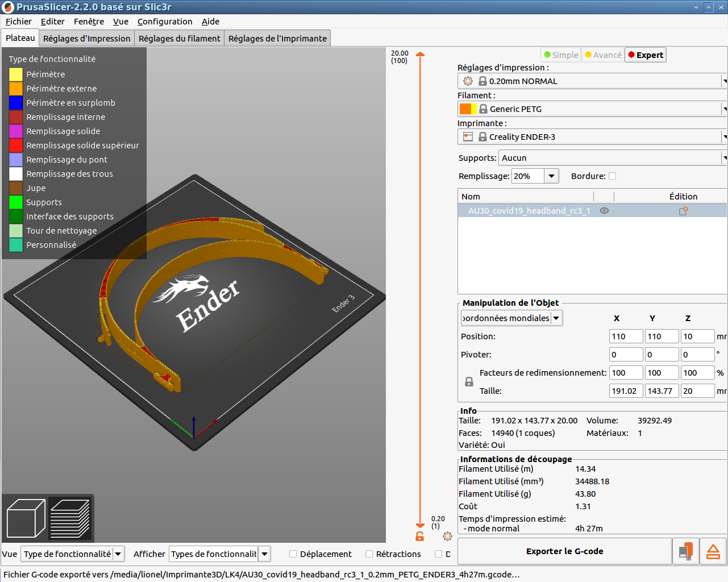The image size is (728, 582).
Task: Switch to the 3D editor view cube
Action: 26,518
